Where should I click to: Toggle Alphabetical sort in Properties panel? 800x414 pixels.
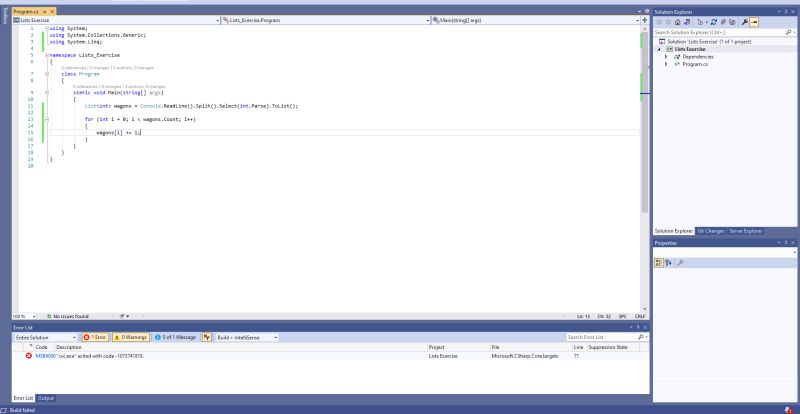click(x=668, y=263)
